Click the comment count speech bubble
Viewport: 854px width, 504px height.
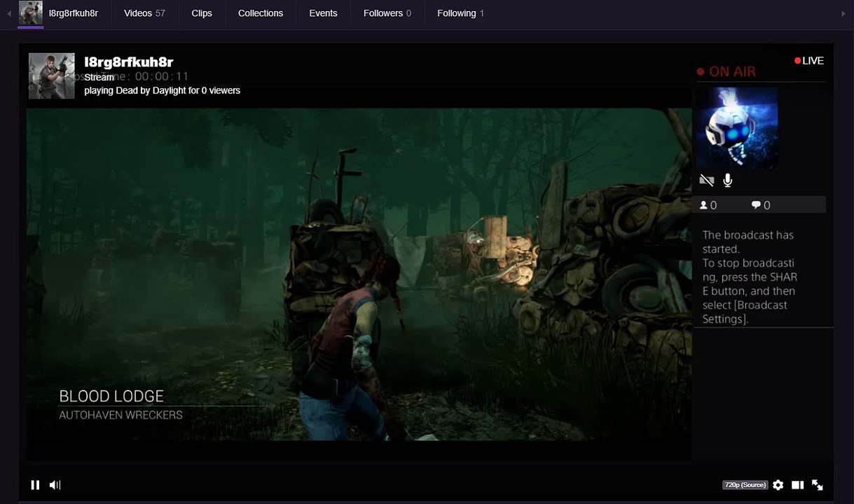click(756, 205)
